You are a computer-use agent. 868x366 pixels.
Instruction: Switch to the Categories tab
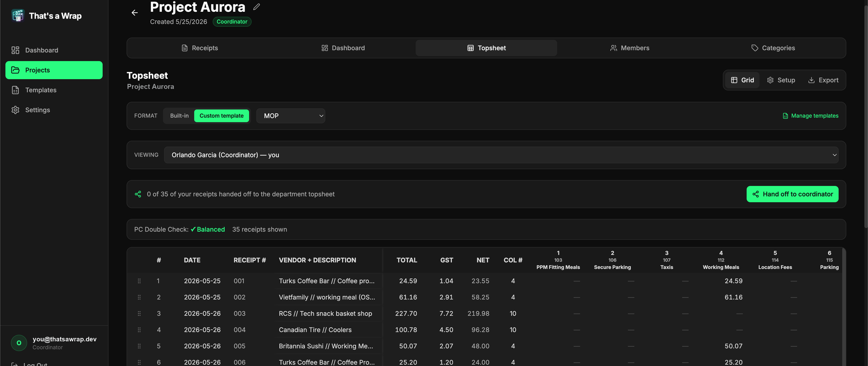(x=773, y=48)
